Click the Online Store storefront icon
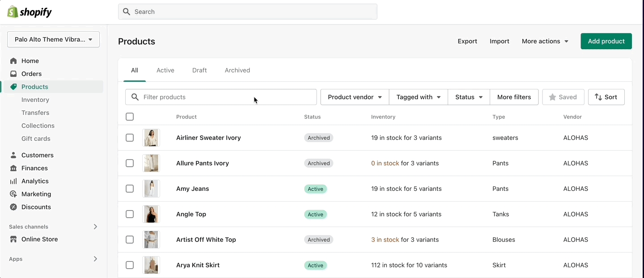This screenshot has height=278, width=644. coord(13,239)
